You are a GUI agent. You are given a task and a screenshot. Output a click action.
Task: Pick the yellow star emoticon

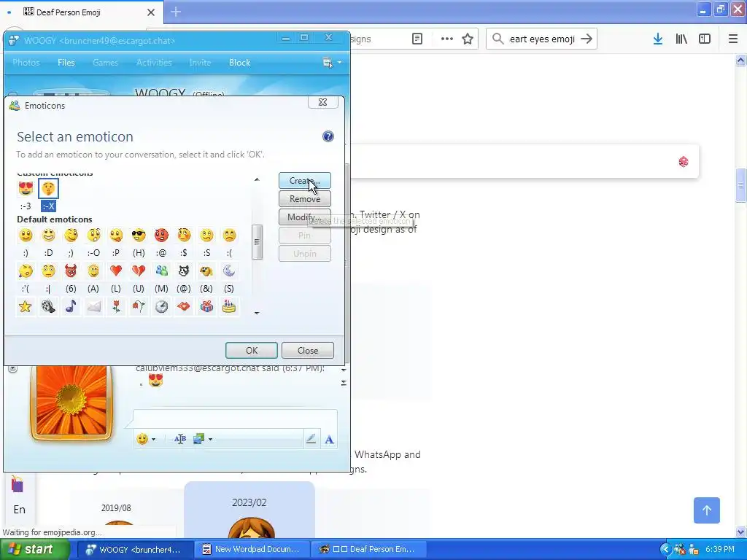pyautogui.click(x=26, y=307)
